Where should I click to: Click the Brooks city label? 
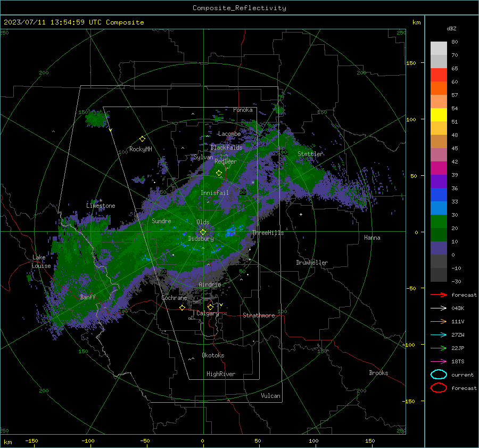pyautogui.click(x=378, y=373)
